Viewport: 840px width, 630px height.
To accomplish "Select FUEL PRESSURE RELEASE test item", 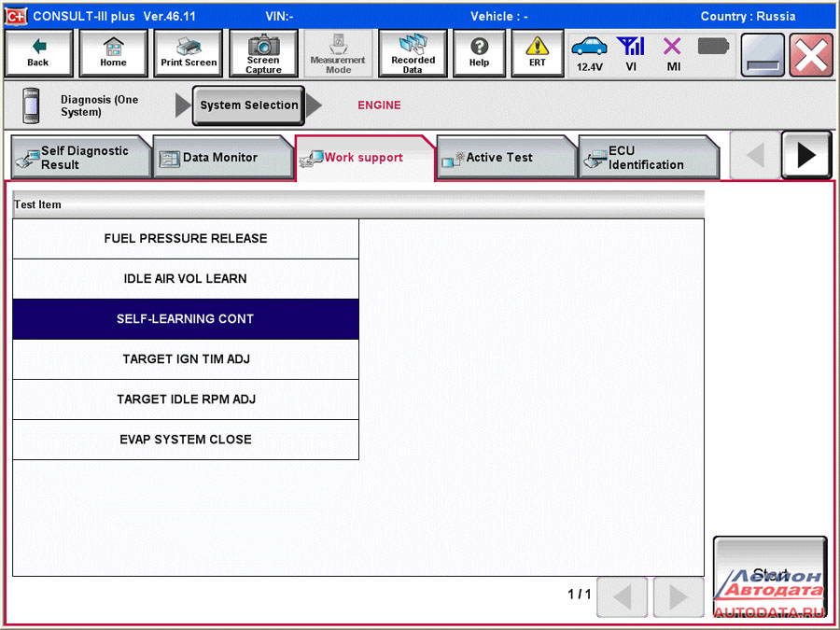I will click(x=186, y=239).
